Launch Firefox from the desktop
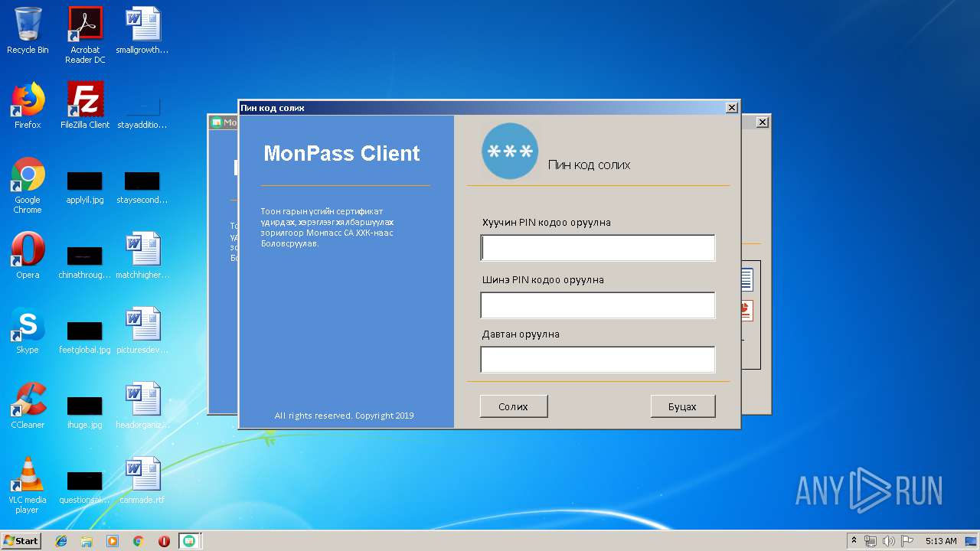The image size is (980, 551). [28, 106]
